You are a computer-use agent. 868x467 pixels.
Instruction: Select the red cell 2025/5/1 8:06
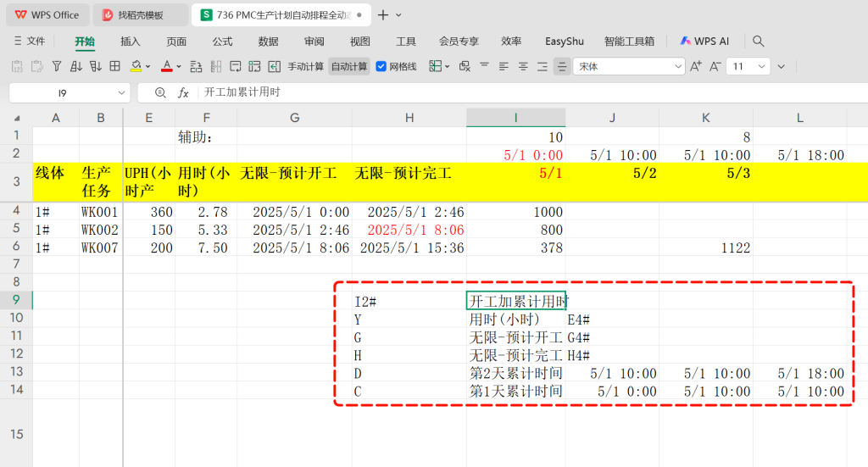click(409, 230)
